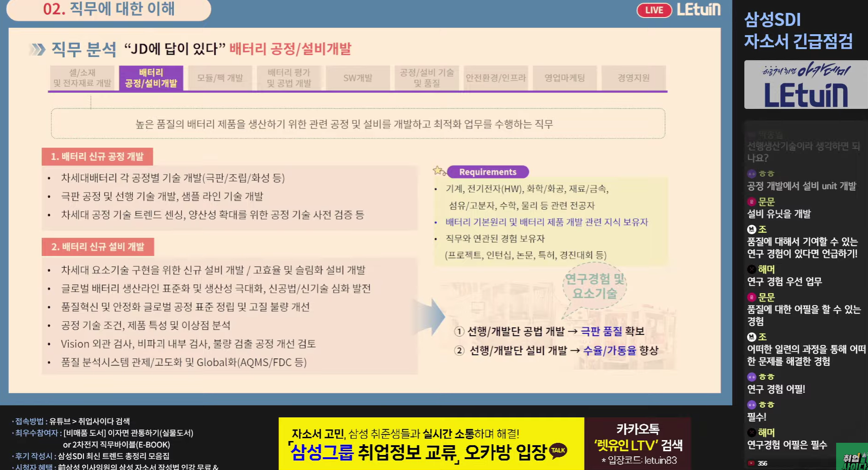
Task: Click chat message 연구경험 어필은 필수
Action: pyautogui.click(x=787, y=445)
